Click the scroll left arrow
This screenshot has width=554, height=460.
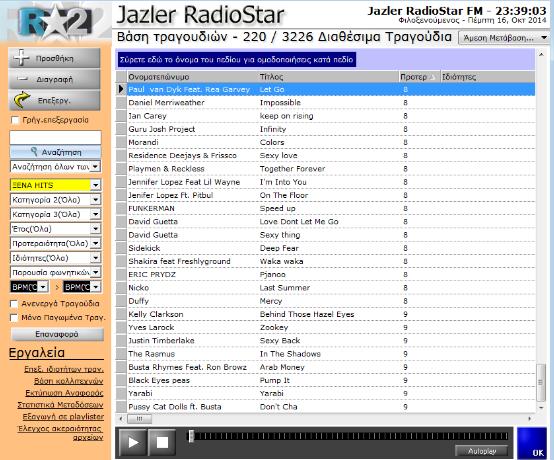(121, 419)
